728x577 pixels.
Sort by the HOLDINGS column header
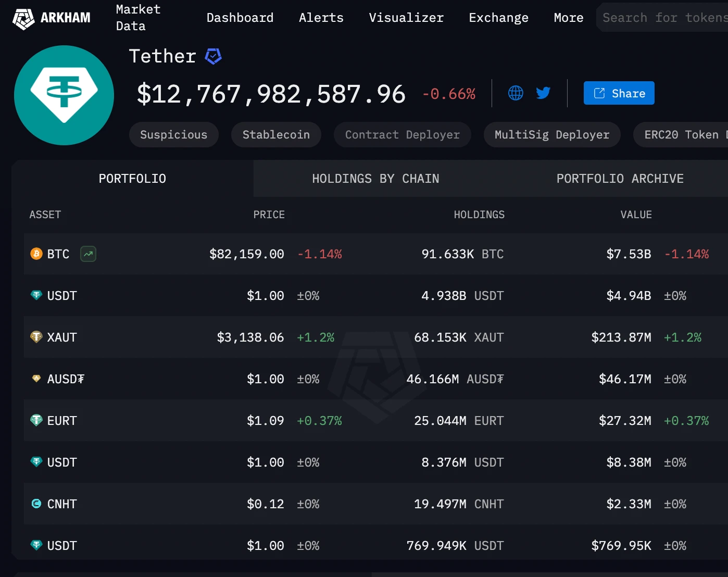pos(479,215)
